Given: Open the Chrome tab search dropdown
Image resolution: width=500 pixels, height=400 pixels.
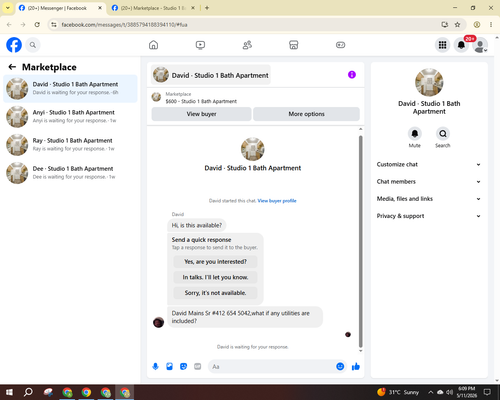Looking at the screenshot, I should tap(7, 8).
